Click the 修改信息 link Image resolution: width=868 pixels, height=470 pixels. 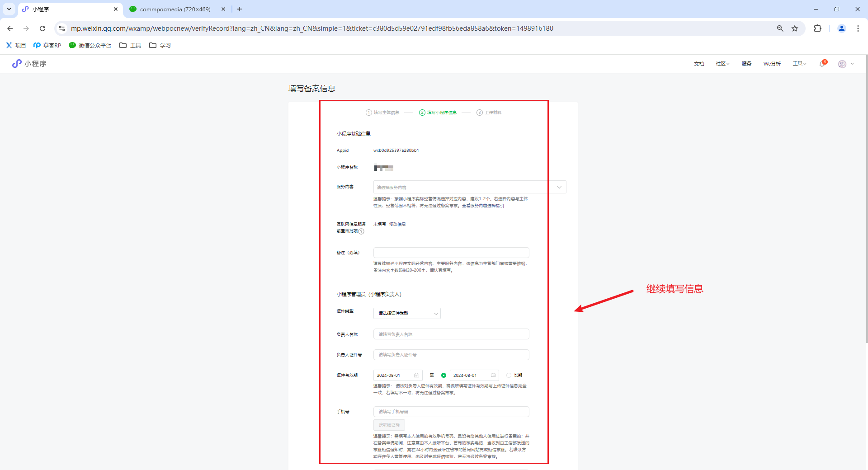(397, 224)
